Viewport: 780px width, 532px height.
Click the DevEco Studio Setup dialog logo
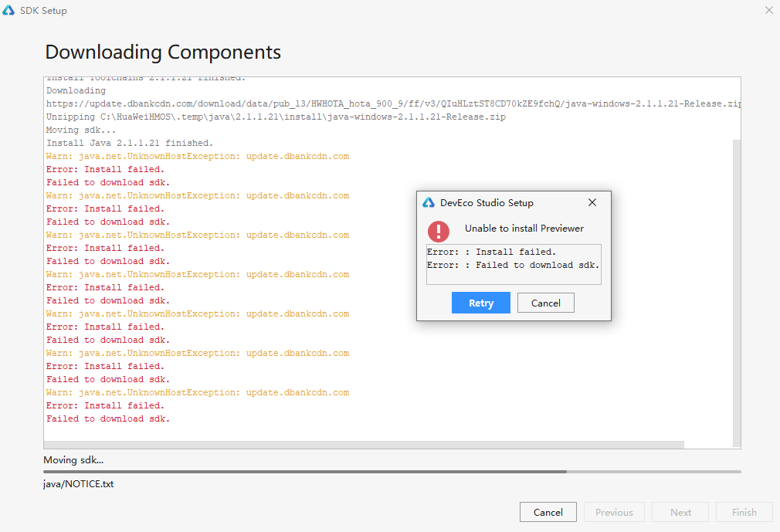point(429,203)
